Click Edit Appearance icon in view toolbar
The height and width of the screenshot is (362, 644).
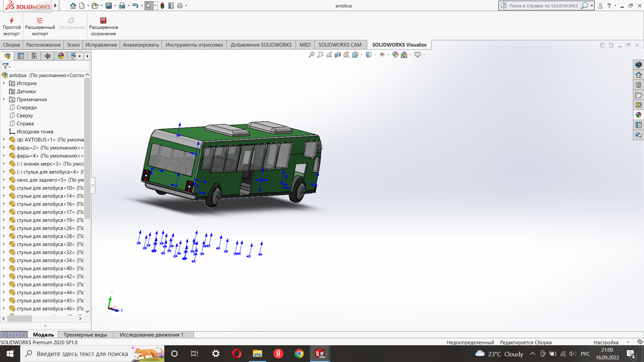(x=395, y=55)
